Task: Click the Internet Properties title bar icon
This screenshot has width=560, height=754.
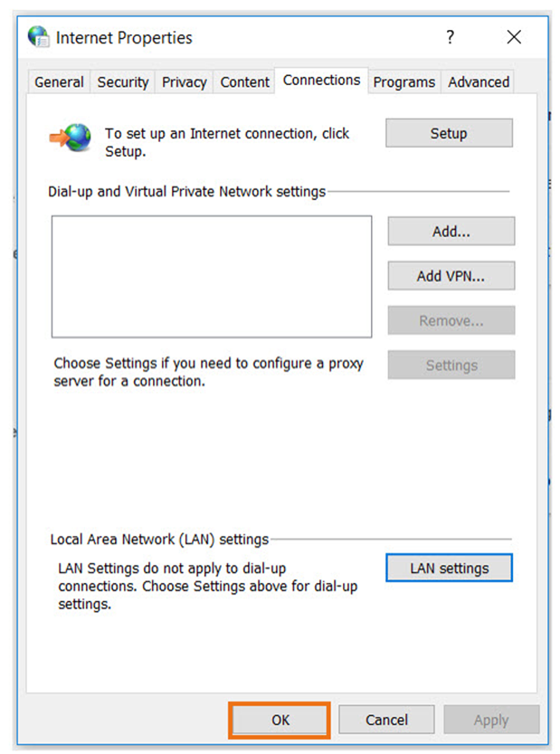Action: coord(38,37)
